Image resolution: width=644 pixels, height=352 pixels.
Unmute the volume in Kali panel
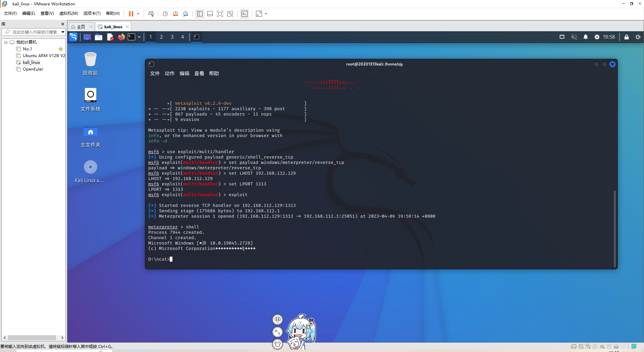click(x=574, y=37)
